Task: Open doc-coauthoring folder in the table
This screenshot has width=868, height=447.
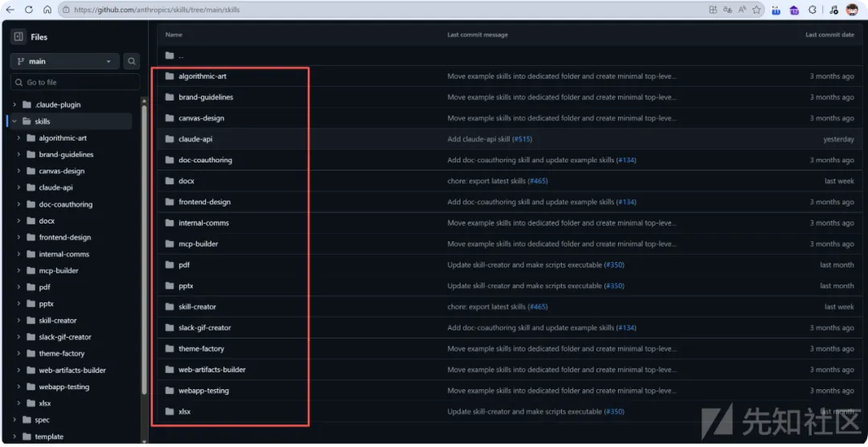Action: [206, 160]
